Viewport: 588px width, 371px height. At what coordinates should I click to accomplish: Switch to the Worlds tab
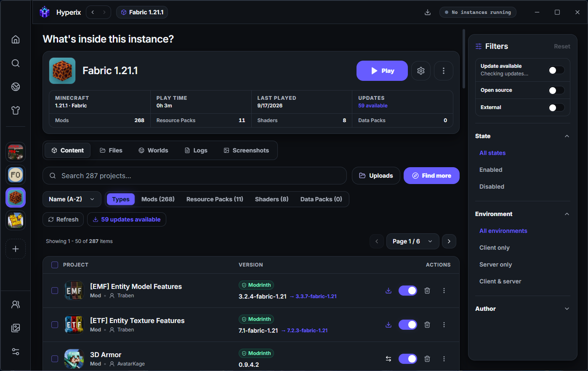[153, 150]
